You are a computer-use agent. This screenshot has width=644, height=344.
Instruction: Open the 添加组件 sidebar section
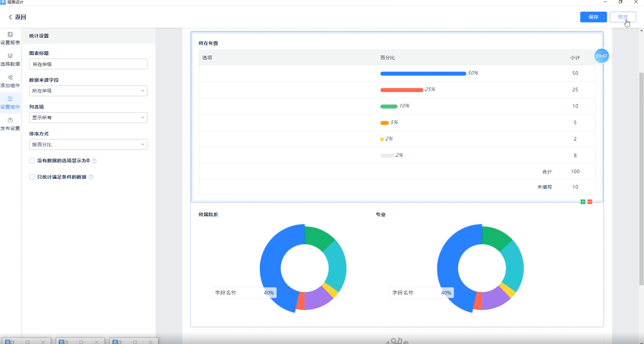pos(10,81)
